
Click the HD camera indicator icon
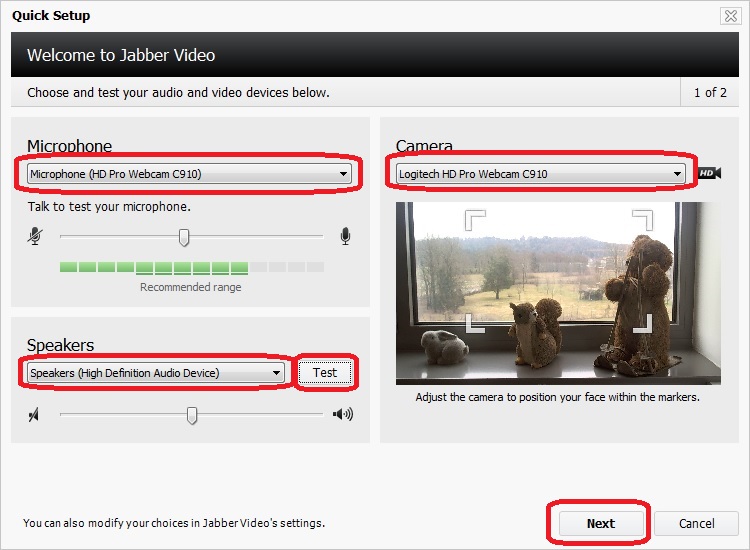tap(710, 173)
